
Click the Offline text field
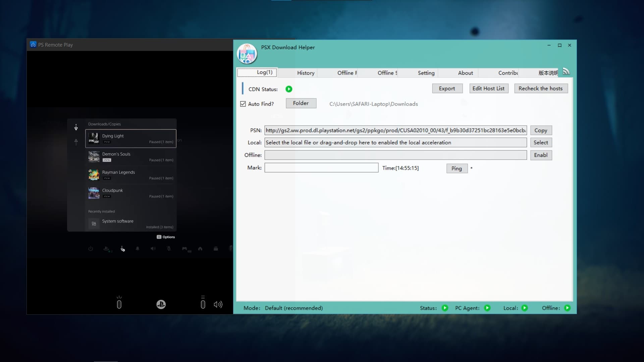pyautogui.click(x=395, y=155)
